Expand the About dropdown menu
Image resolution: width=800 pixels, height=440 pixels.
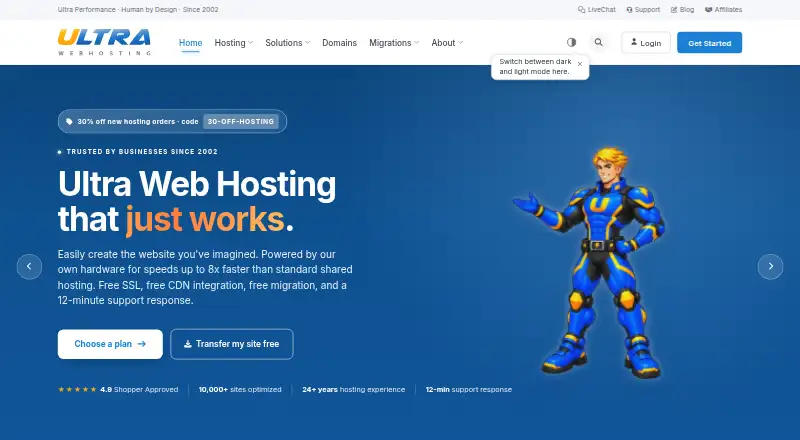447,43
